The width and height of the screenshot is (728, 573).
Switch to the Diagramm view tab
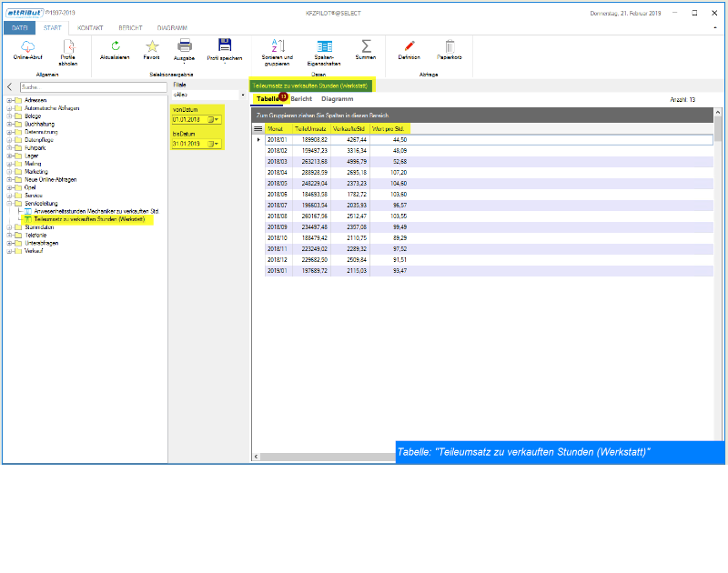tap(337, 98)
